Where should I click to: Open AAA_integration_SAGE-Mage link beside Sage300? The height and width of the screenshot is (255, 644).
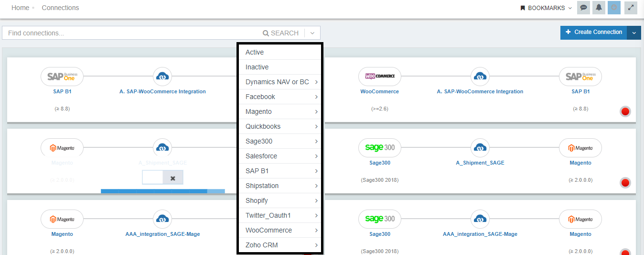(480, 234)
